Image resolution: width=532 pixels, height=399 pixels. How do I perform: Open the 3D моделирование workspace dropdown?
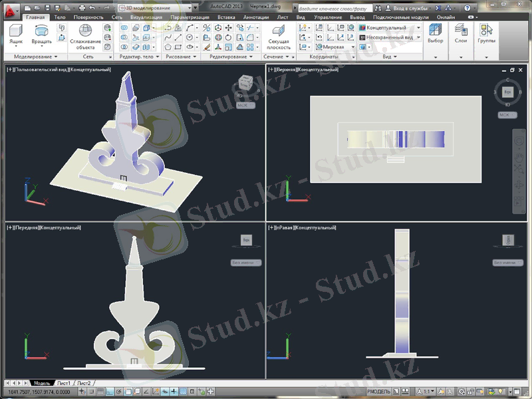[158, 7]
